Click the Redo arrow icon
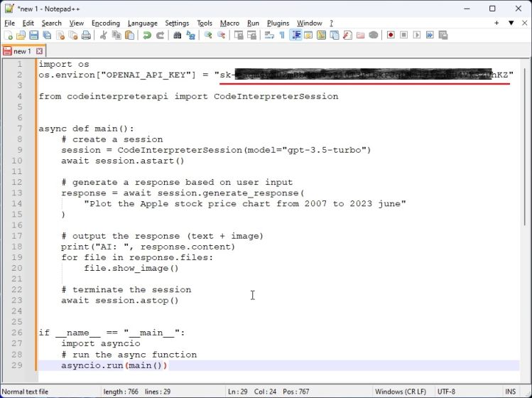Viewport: 532px width, 398px height. pyautogui.click(x=160, y=36)
